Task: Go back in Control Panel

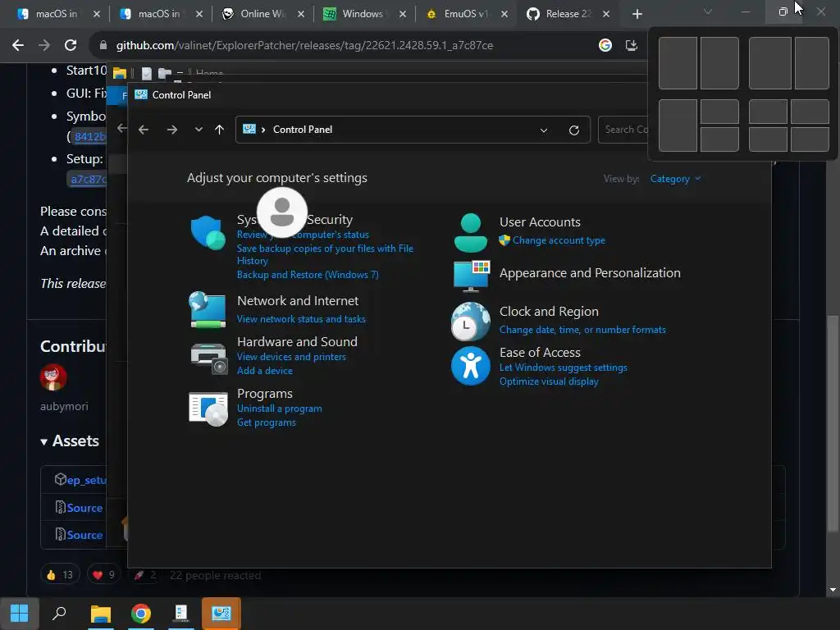Action: (144, 130)
